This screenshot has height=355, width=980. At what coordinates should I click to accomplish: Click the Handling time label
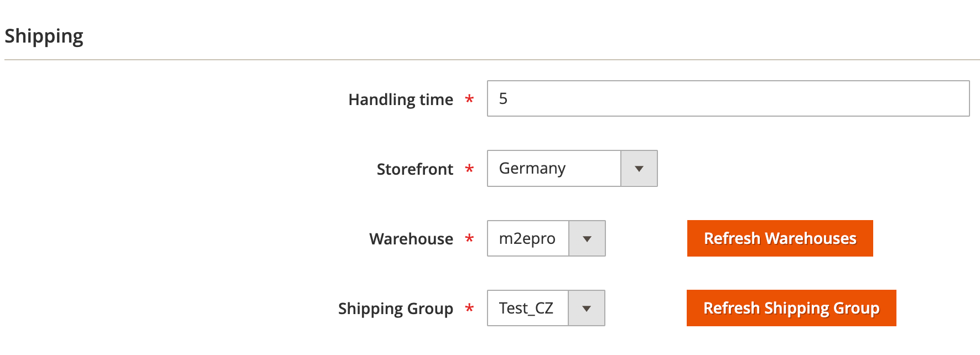tap(401, 100)
